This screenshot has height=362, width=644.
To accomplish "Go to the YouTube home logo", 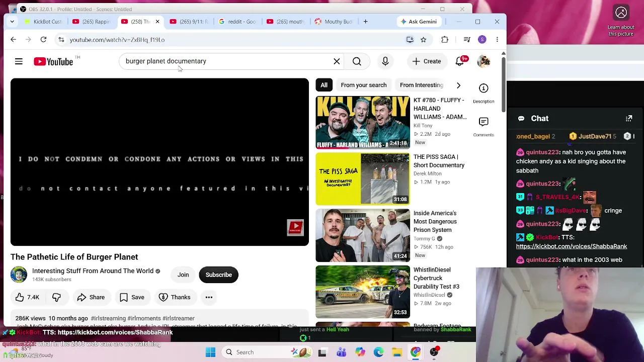I will [x=53, y=61].
